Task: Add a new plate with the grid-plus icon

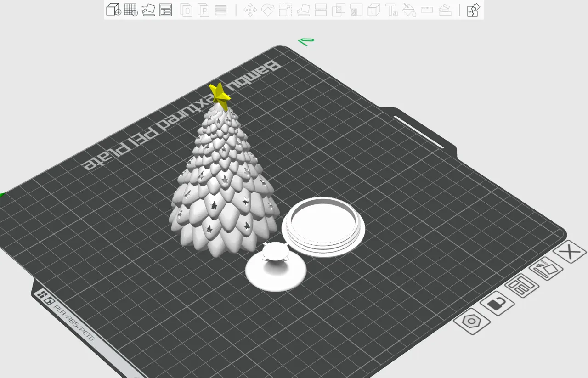Action: point(131,10)
